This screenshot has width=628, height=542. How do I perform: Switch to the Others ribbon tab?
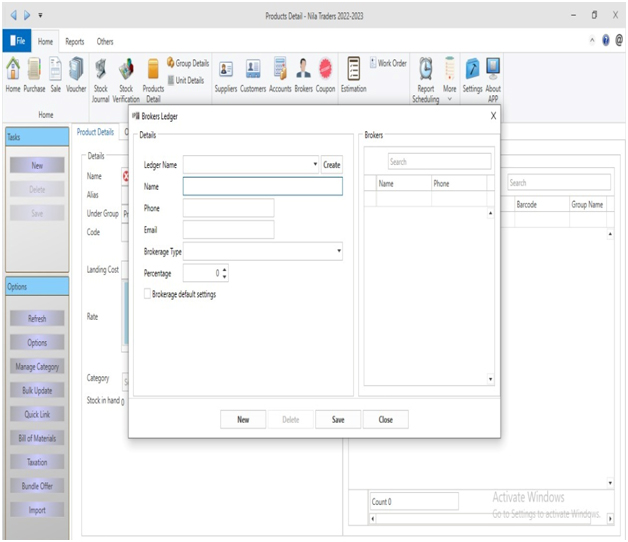[x=105, y=41]
